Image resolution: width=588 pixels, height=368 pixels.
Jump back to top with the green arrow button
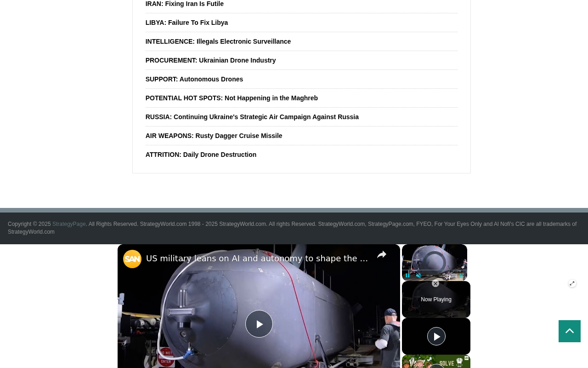tap(570, 331)
